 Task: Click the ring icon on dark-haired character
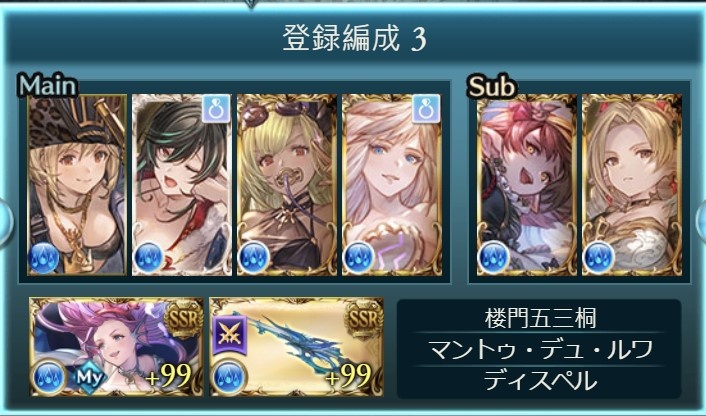pos(216,109)
